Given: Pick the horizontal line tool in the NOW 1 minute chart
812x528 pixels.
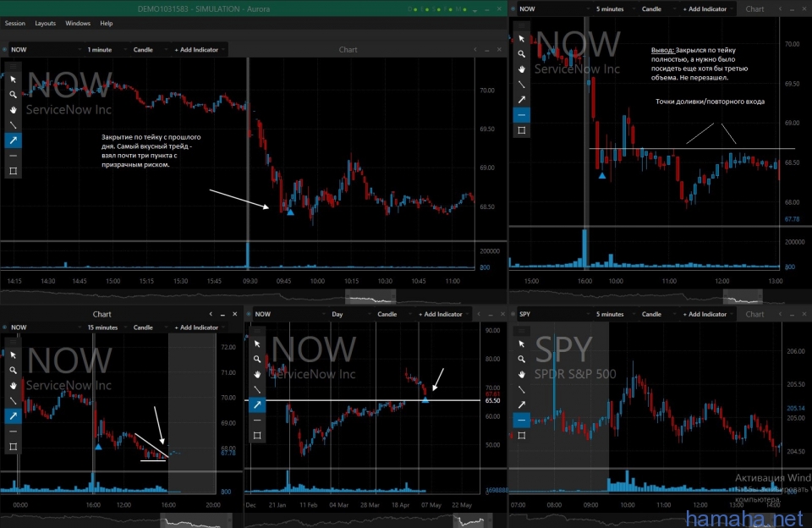Looking at the screenshot, I should coord(14,156).
